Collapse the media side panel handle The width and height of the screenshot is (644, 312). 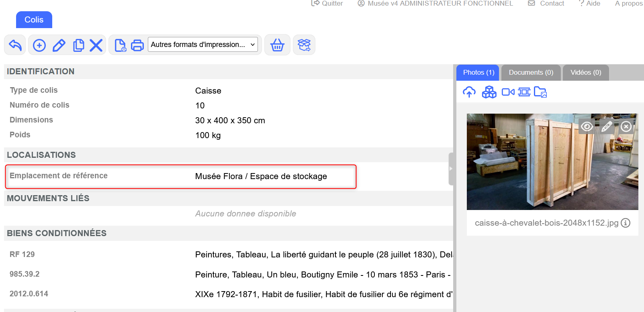(x=451, y=169)
